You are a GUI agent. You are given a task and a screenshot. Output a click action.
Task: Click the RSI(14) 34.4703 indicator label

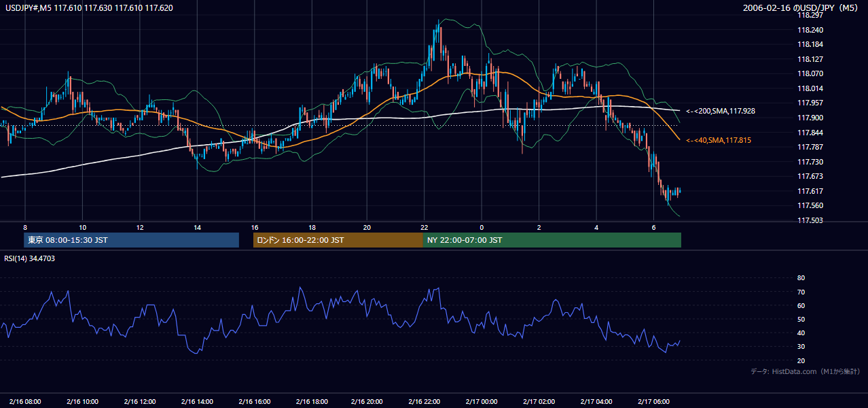point(29,258)
